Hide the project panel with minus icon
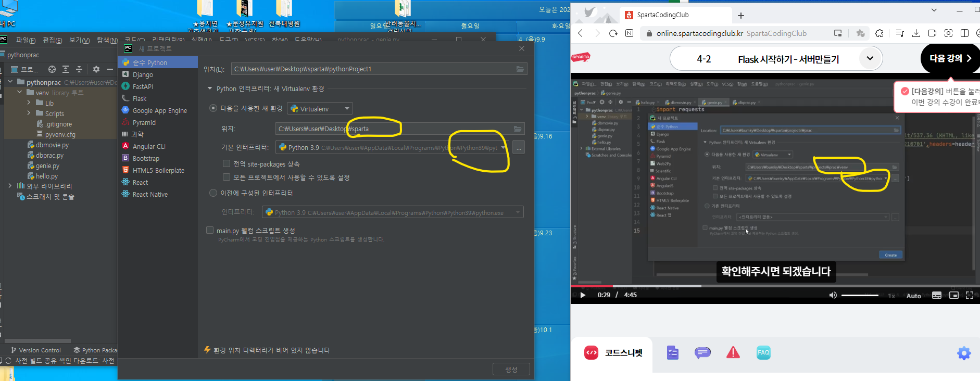980x381 pixels. click(x=109, y=69)
